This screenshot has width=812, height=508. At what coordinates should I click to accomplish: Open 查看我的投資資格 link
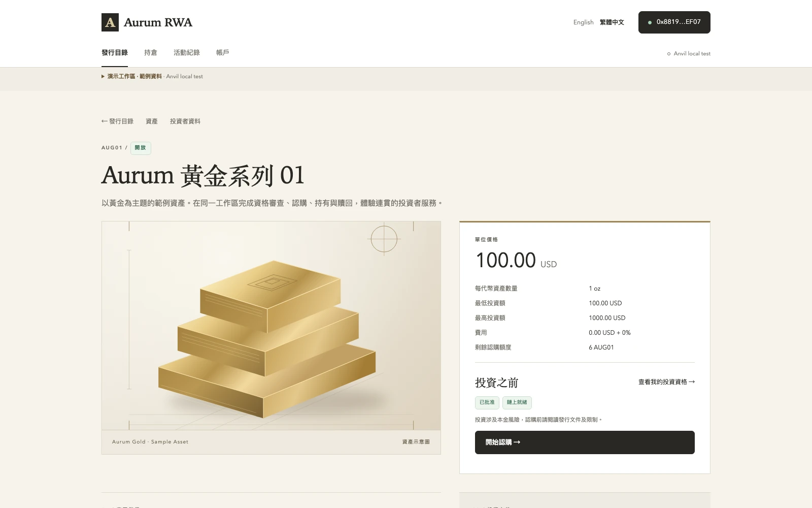666,382
